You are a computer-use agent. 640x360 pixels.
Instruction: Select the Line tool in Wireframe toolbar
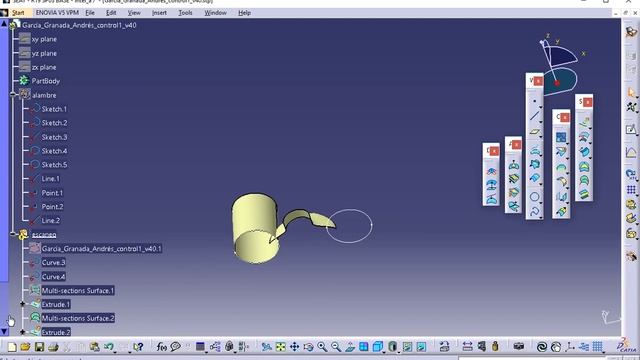coord(534,116)
